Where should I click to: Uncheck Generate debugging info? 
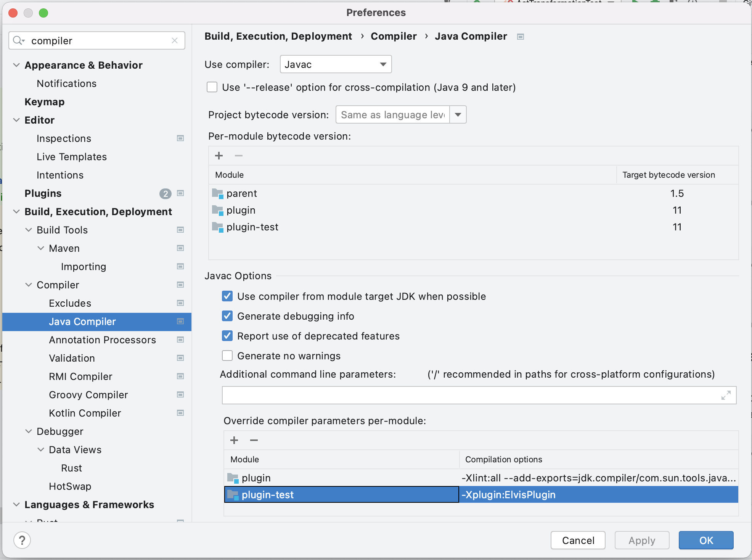coord(227,316)
